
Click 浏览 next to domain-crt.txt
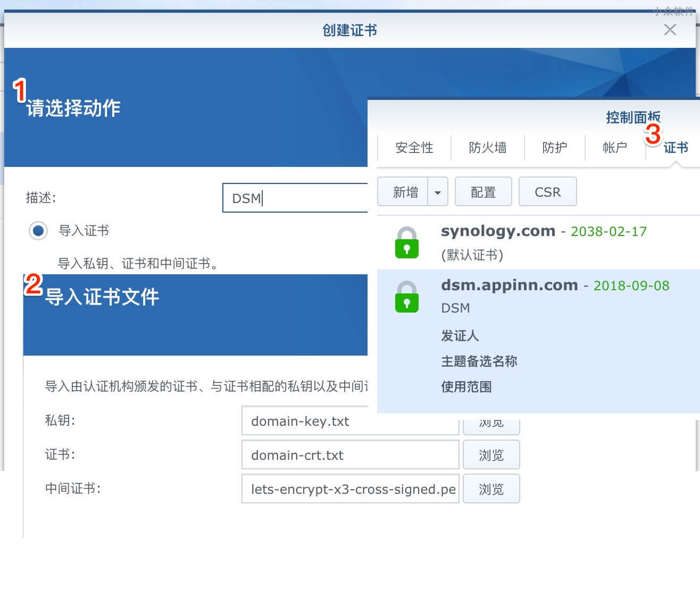click(x=491, y=455)
